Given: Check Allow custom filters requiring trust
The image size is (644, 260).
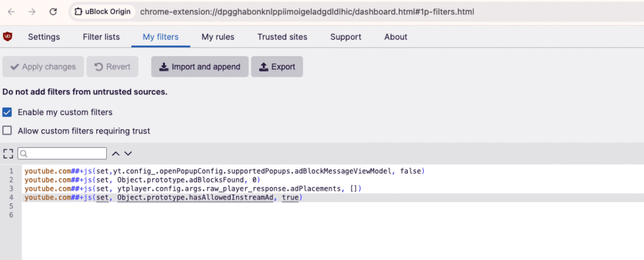Looking at the screenshot, I should coord(7,131).
